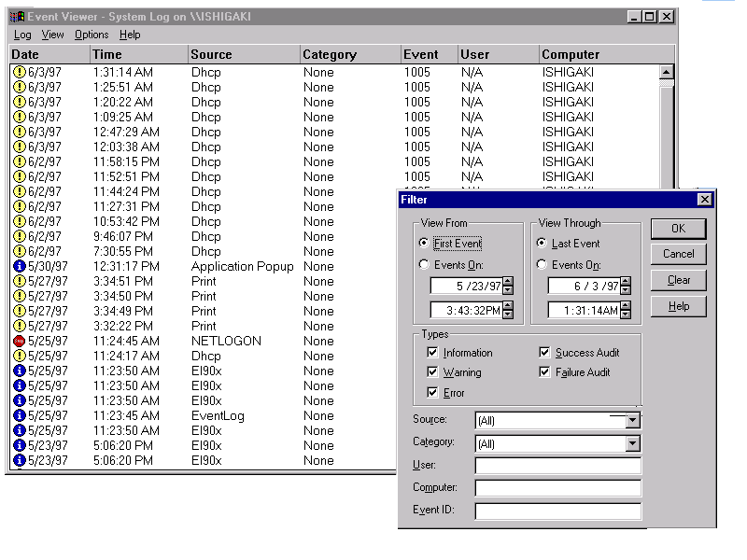The height and width of the screenshot is (560, 747).
Task: Click scroll up arrow of event list
Action: click(666, 73)
